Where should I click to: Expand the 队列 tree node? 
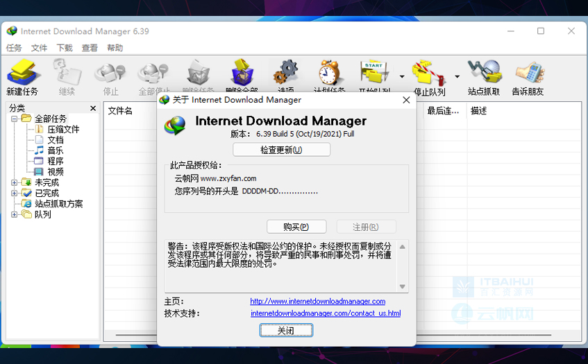pos(15,214)
